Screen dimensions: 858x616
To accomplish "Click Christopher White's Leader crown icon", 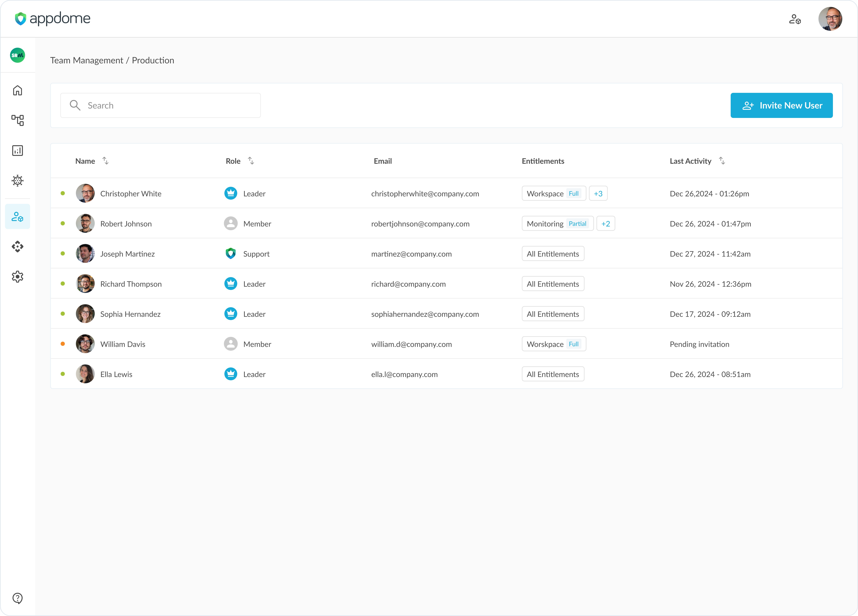I will [x=231, y=193].
